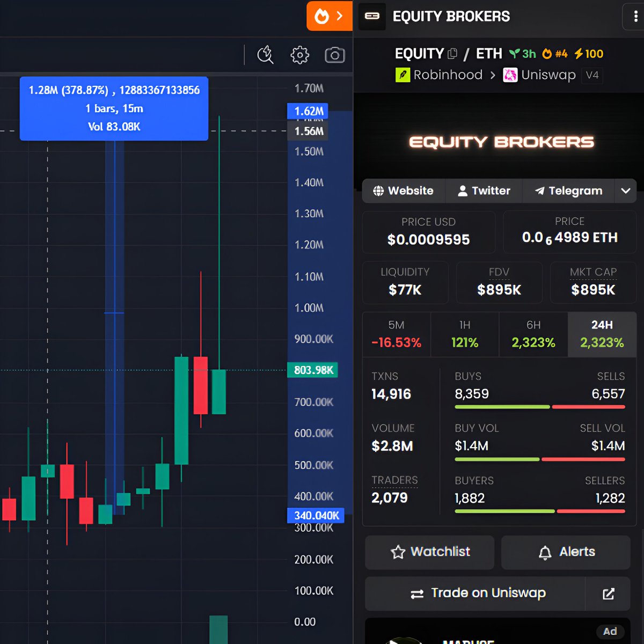Click the buyers versus sellers ratio bar

point(540,511)
